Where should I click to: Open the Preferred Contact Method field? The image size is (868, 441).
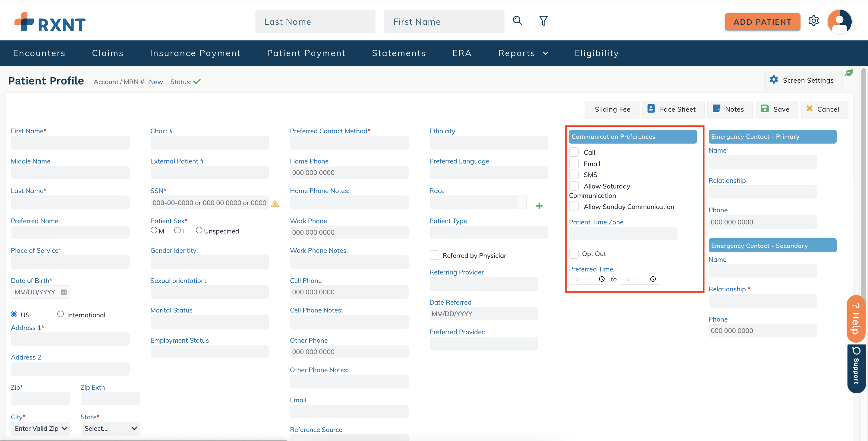[x=349, y=143]
